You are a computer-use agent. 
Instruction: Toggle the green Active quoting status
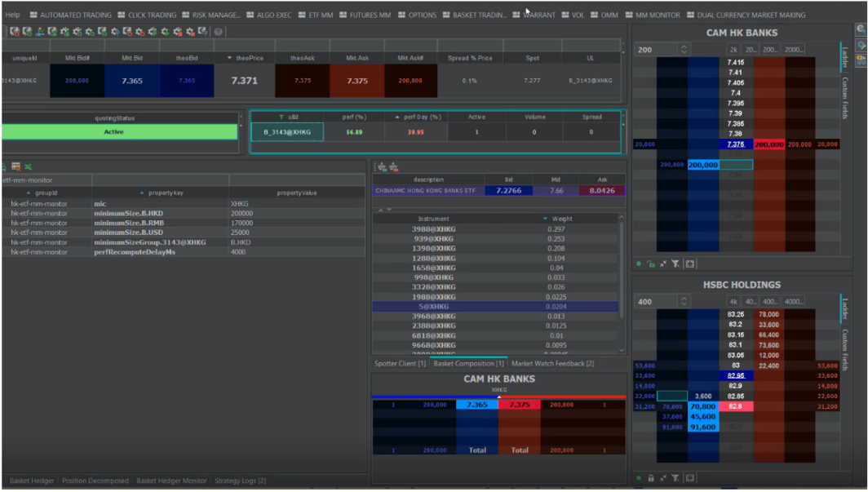tap(114, 132)
